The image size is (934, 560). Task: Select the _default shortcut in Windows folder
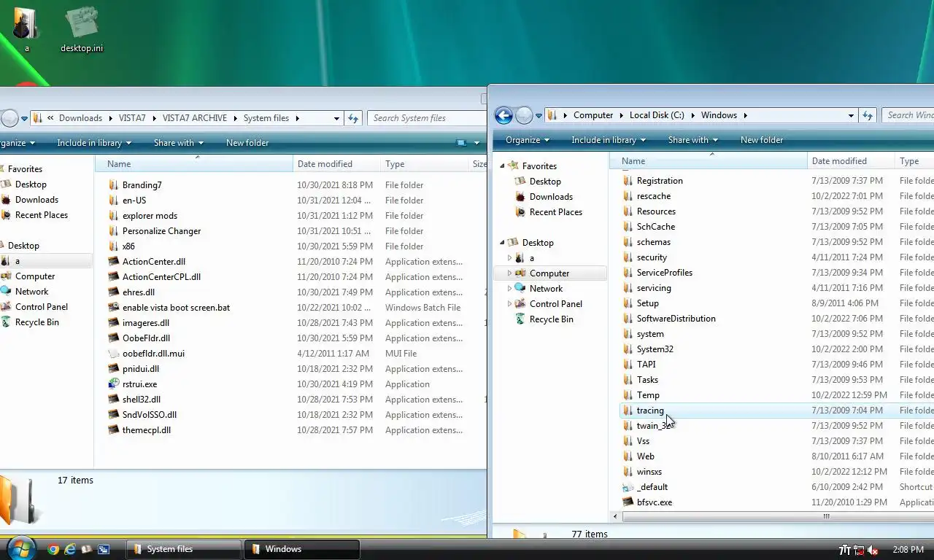coord(652,487)
